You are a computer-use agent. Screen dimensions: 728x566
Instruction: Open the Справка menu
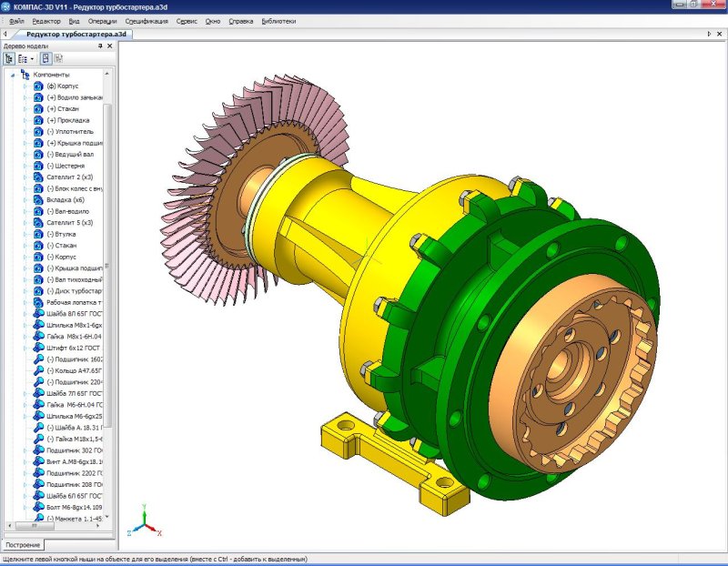241,21
